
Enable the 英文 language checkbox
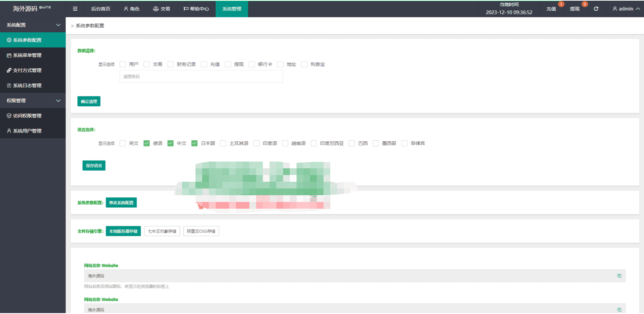(x=123, y=143)
